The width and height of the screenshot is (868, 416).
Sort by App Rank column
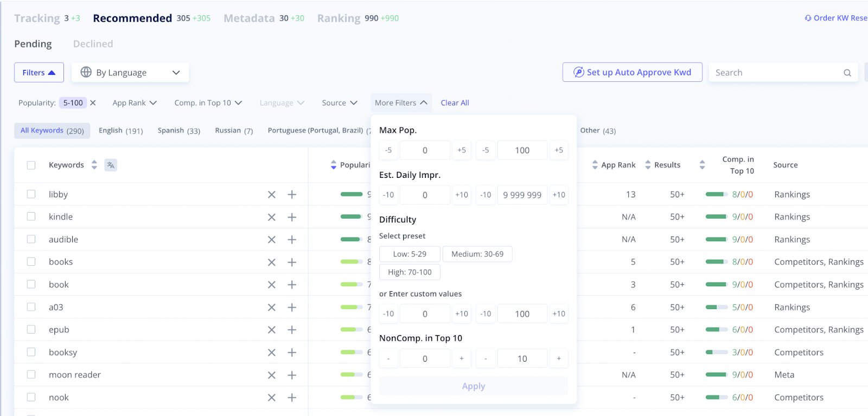(595, 165)
